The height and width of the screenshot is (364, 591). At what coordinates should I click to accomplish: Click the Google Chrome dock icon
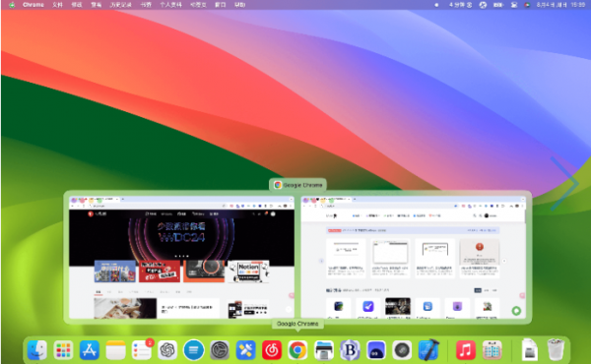[297, 350]
